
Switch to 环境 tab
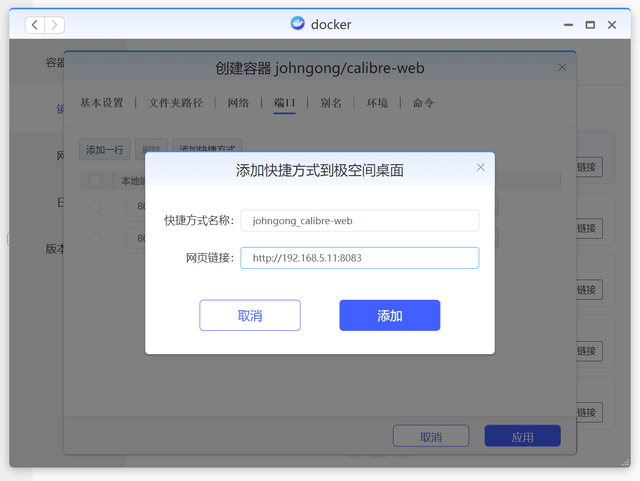[377, 103]
